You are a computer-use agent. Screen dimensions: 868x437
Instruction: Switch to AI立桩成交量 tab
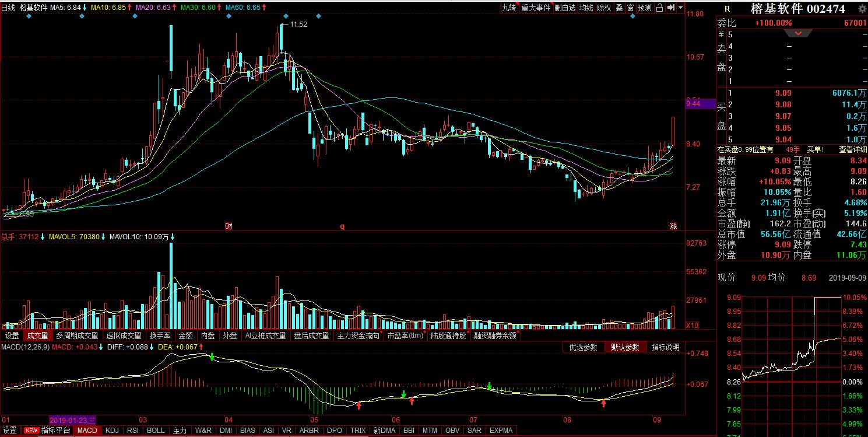tap(265, 335)
